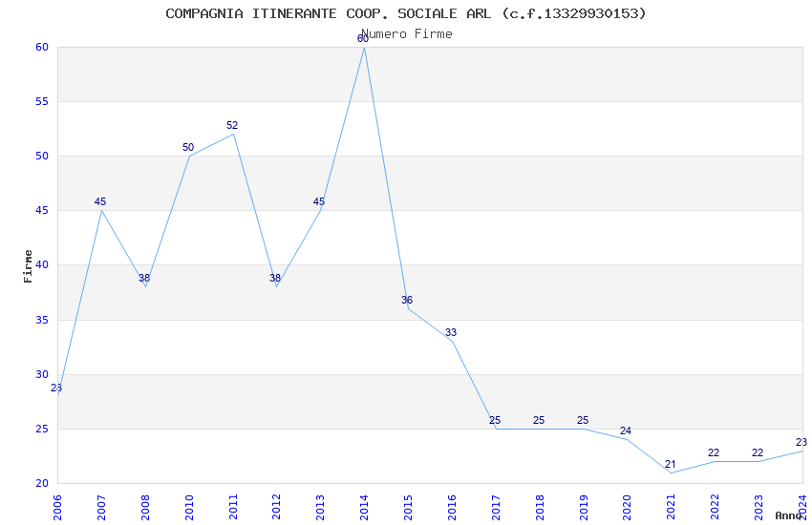Click the x-axis year label 2014

click(x=365, y=507)
